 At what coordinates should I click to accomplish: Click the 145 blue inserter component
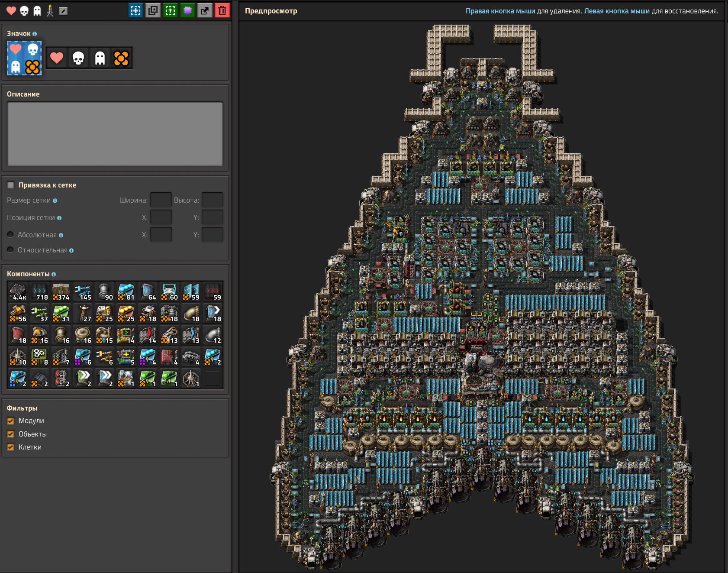click(x=83, y=291)
